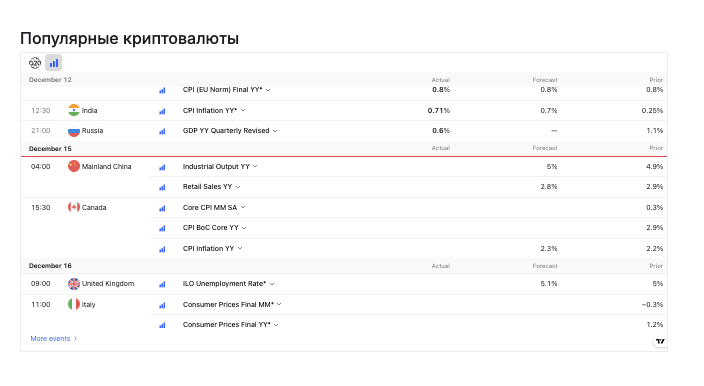Click the December 12 date header
The image size is (704, 386).
click(x=50, y=79)
